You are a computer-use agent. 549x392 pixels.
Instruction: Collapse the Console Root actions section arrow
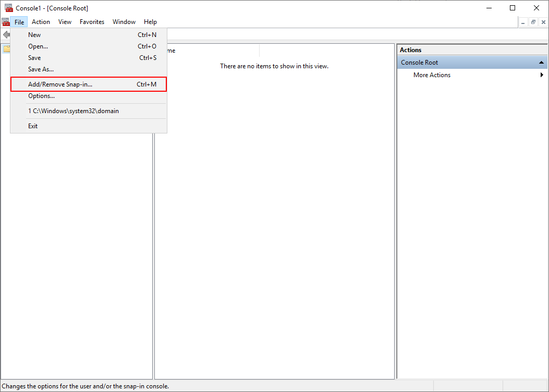point(542,63)
